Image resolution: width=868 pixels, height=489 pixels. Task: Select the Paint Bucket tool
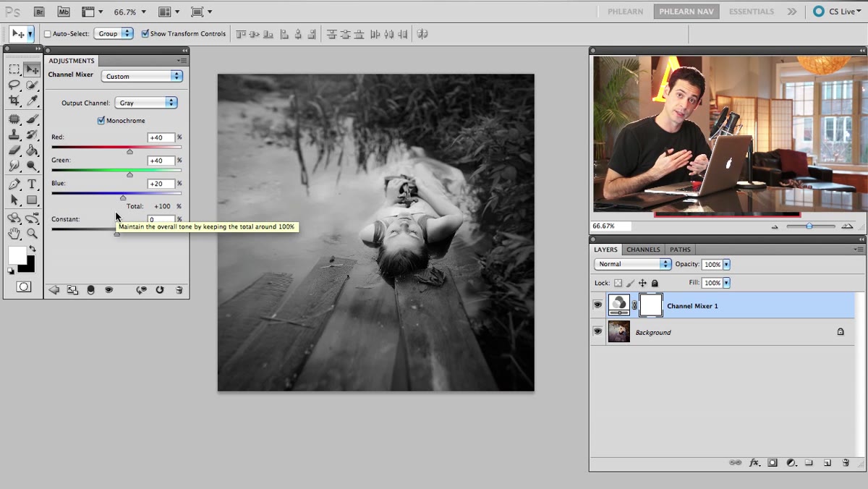point(32,150)
